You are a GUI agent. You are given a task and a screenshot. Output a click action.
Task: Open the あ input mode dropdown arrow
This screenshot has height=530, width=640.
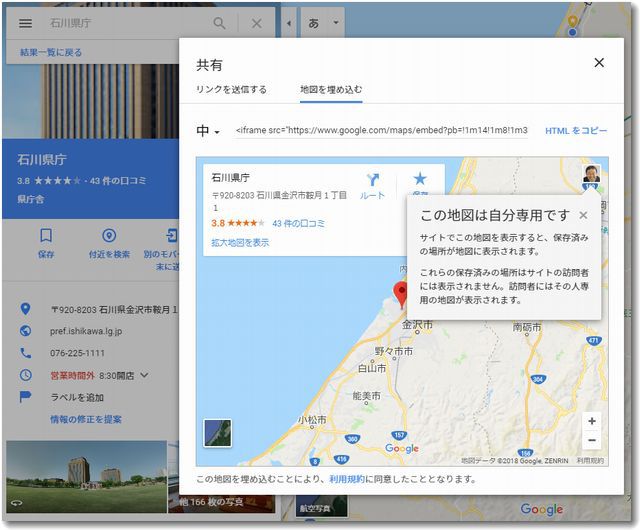click(x=336, y=22)
